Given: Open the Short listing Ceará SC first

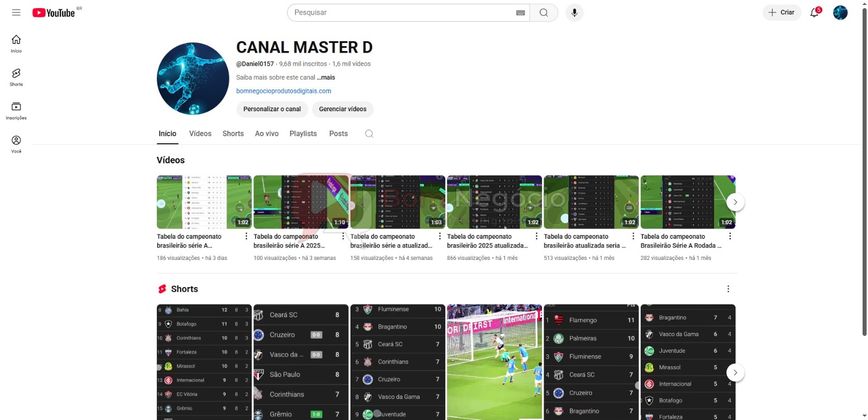Looking at the screenshot, I should coord(301,362).
